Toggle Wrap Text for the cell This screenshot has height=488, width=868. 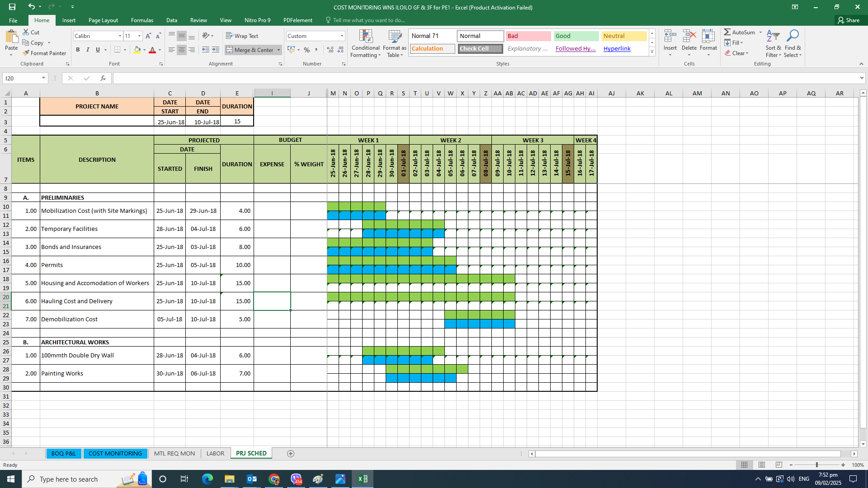coord(242,36)
